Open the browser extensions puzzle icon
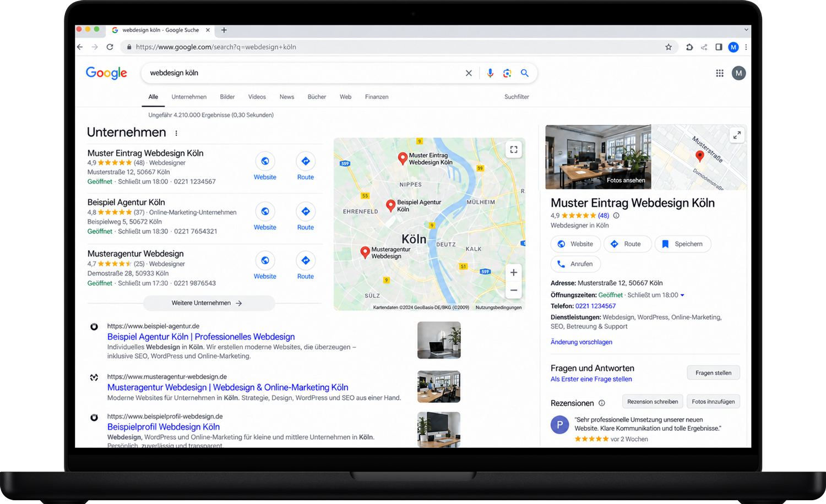The width and height of the screenshot is (826, 504). pyautogui.click(x=689, y=47)
